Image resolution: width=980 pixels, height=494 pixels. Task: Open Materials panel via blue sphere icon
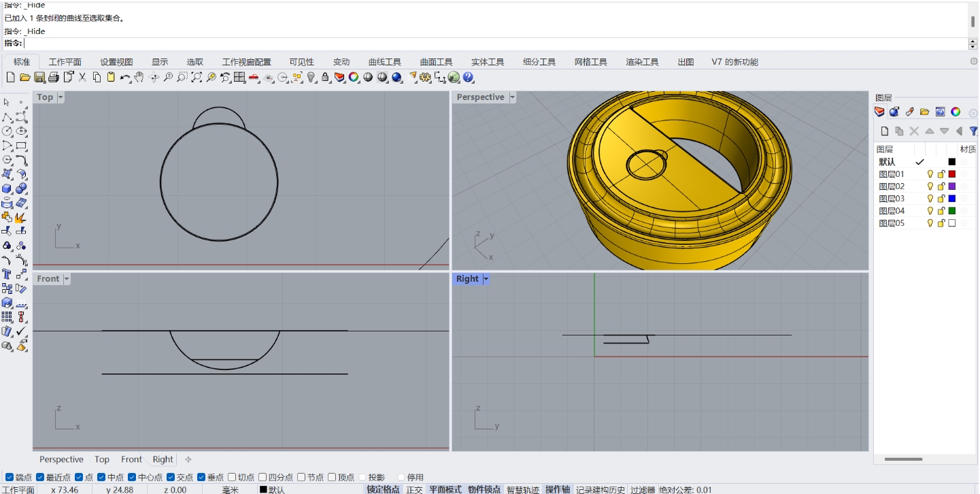pyautogui.click(x=894, y=112)
